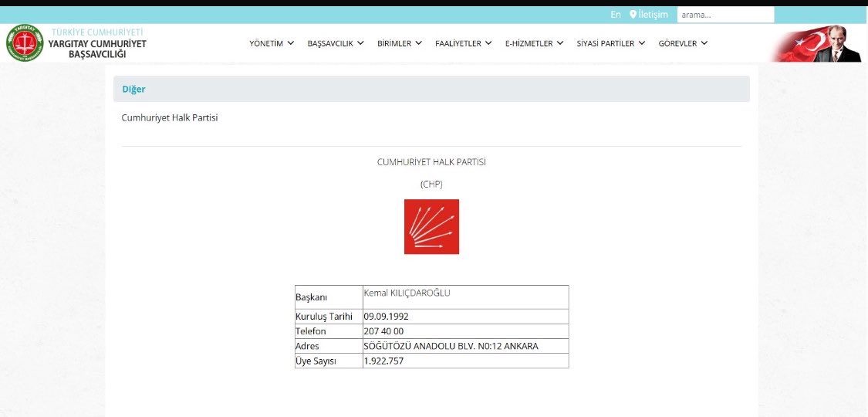Select the 1.922.757 member count cell
This screenshot has height=417, width=868.
coord(465,361)
